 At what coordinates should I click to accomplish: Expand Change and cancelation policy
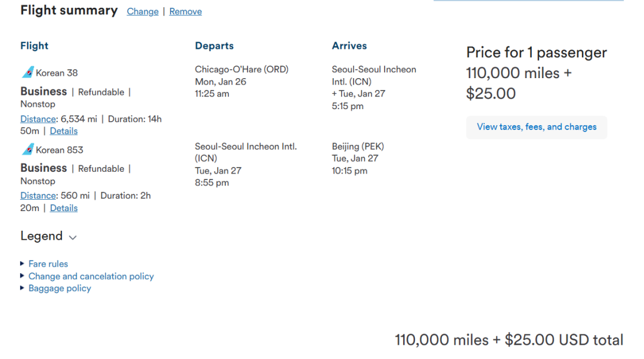point(91,276)
